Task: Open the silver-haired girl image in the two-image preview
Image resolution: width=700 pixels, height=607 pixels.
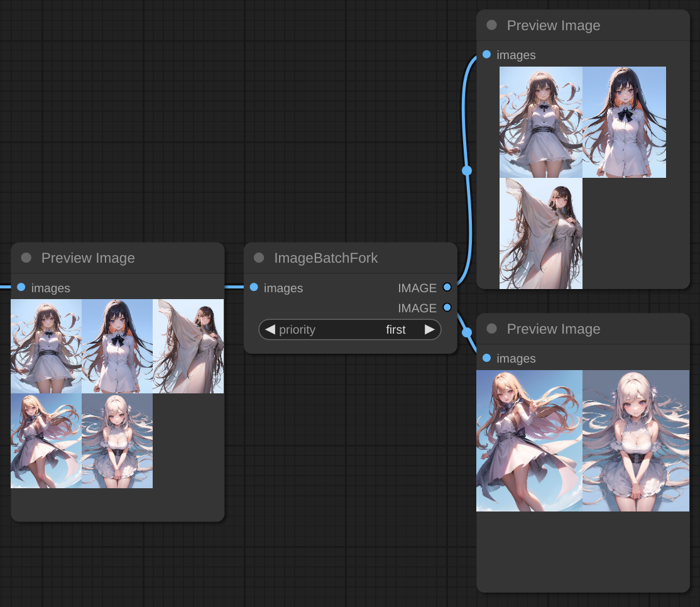Action: coord(636,440)
